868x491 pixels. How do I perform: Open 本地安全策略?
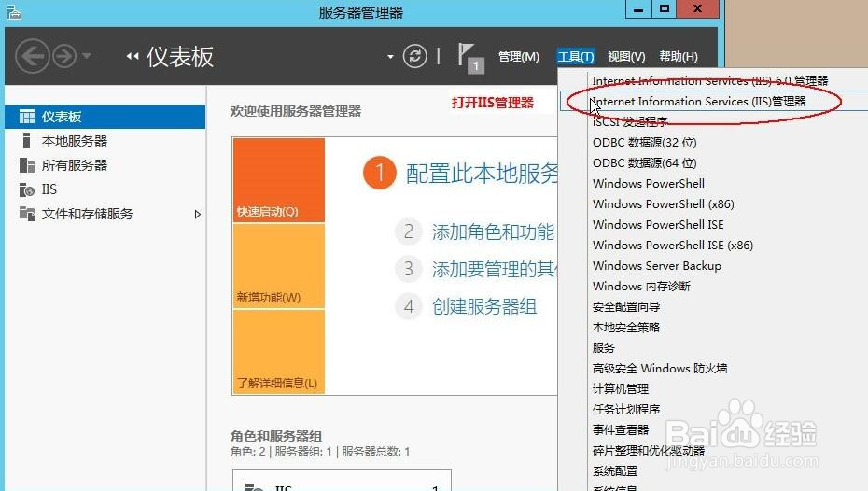click(626, 327)
